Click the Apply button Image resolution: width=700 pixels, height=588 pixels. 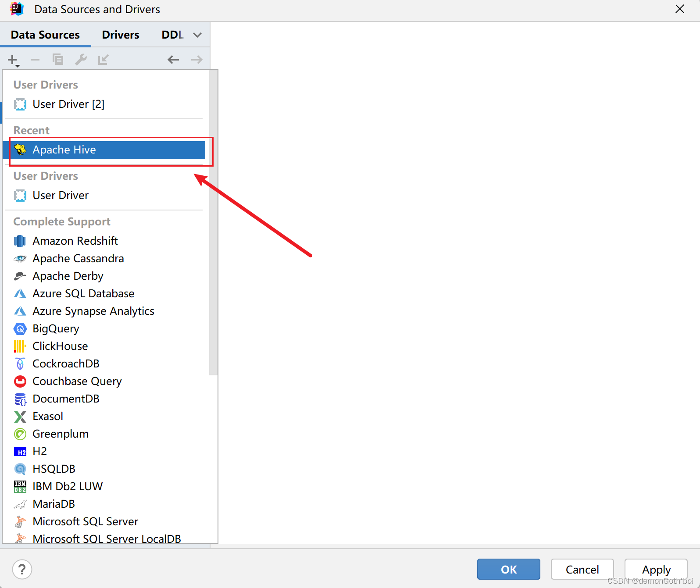(x=656, y=569)
